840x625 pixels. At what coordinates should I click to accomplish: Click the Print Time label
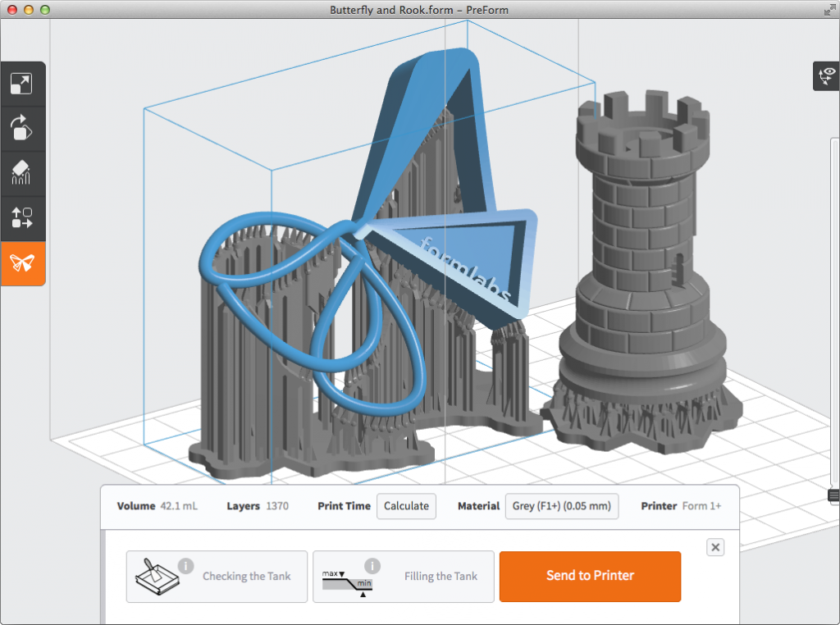point(344,506)
